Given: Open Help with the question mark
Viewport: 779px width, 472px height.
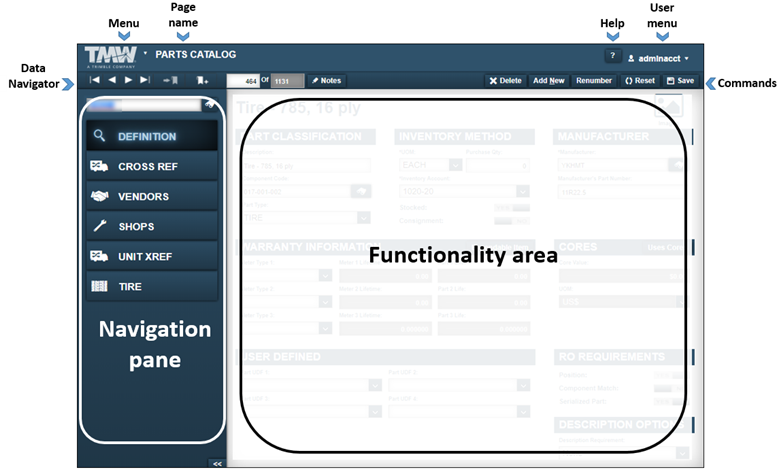Looking at the screenshot, I should tap(613, 56).
